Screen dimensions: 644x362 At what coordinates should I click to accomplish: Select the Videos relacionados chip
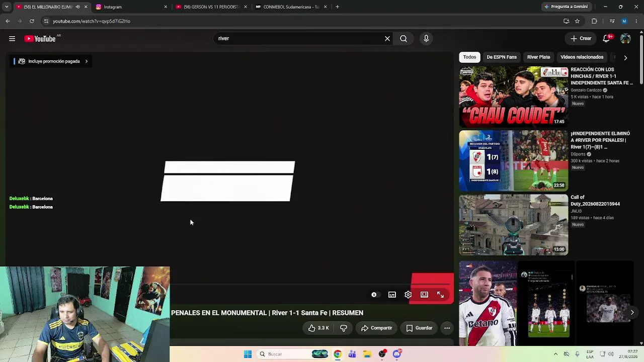pos(582,57)
